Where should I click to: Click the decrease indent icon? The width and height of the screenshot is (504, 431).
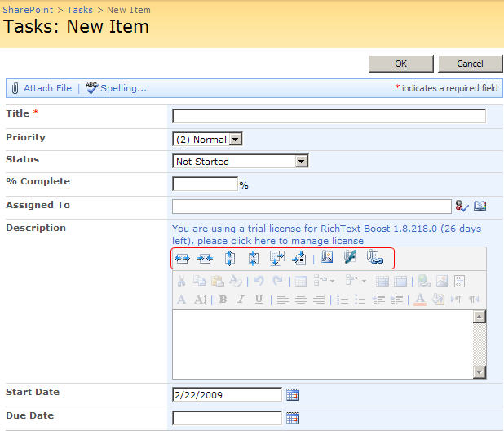tap(378, 300)
